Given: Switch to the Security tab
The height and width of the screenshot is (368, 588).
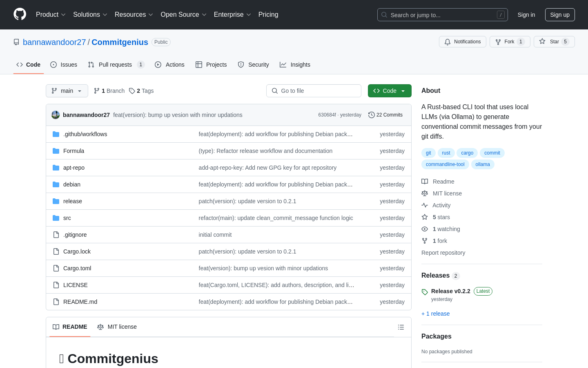Looking at the screenshot, I should tap(253, 65).
